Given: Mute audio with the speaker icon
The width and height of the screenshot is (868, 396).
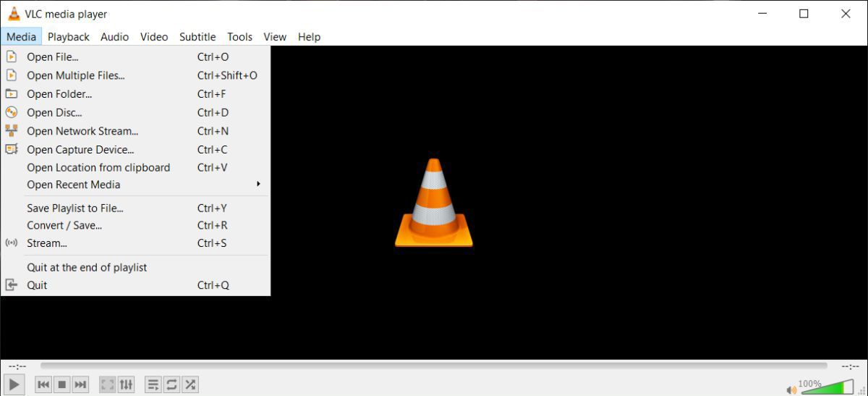Looking at the screenshot, I should pyautogui.click(x=791, y=390).
